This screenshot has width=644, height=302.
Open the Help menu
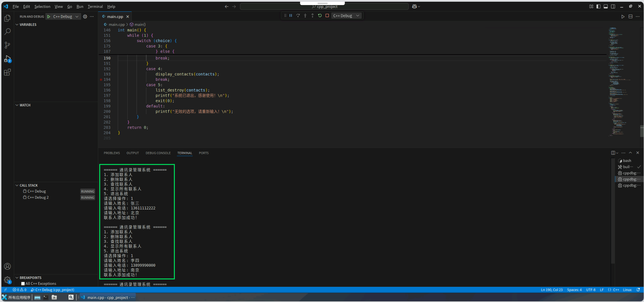(x=111, y=6)
